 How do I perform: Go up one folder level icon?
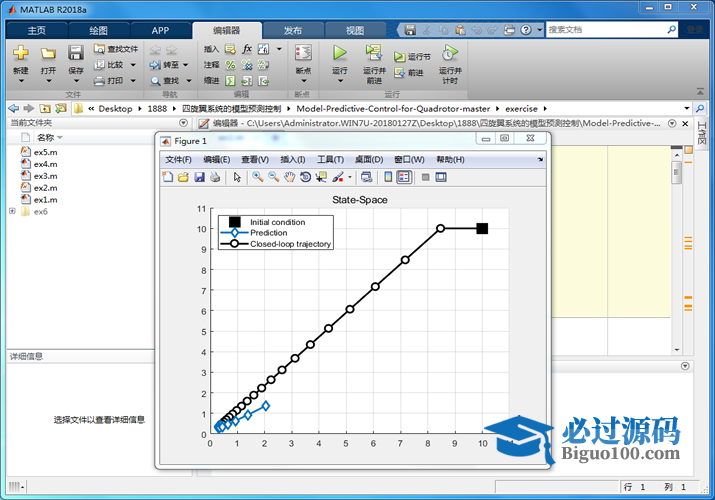[x=45, y=108]
